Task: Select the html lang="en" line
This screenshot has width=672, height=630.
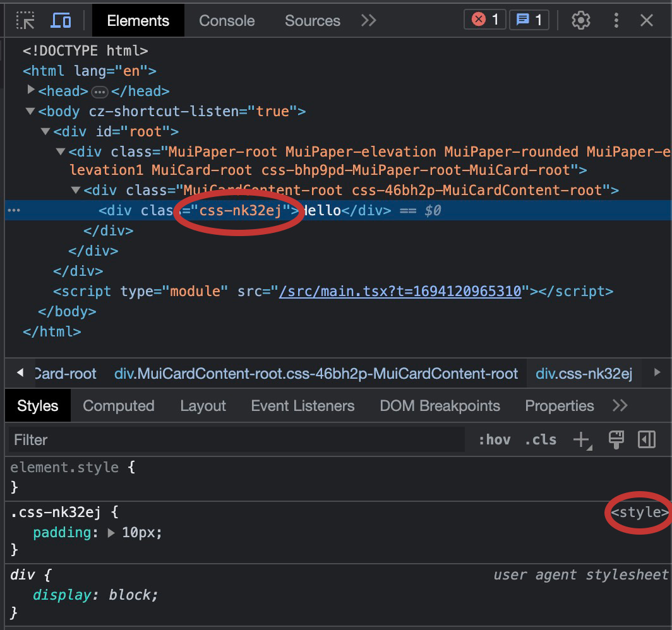Action: (90, 71)
